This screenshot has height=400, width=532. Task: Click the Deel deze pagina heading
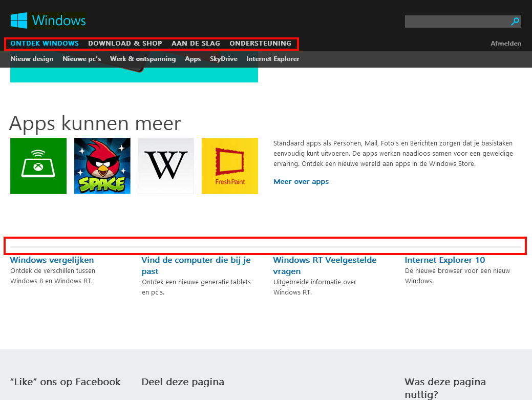tap(183, 382)
